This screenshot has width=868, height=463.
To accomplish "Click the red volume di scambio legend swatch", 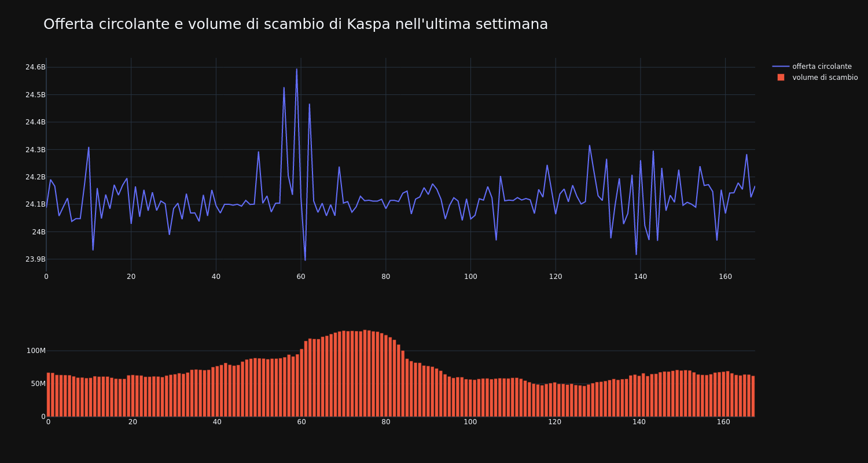I will (x=781, y=78).
